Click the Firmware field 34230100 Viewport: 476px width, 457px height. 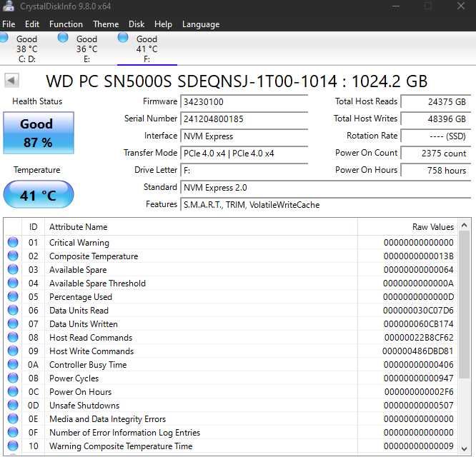(244, 101)
